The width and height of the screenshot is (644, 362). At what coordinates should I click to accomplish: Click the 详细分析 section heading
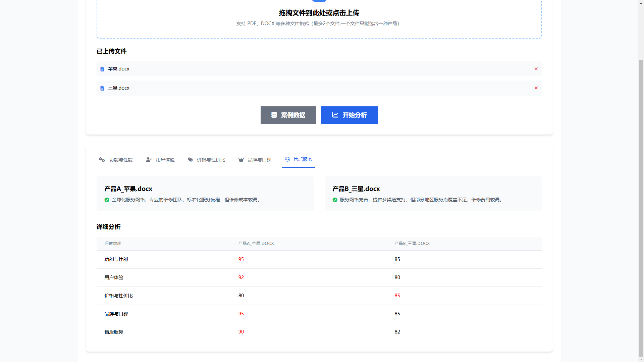tap(108, 227)
